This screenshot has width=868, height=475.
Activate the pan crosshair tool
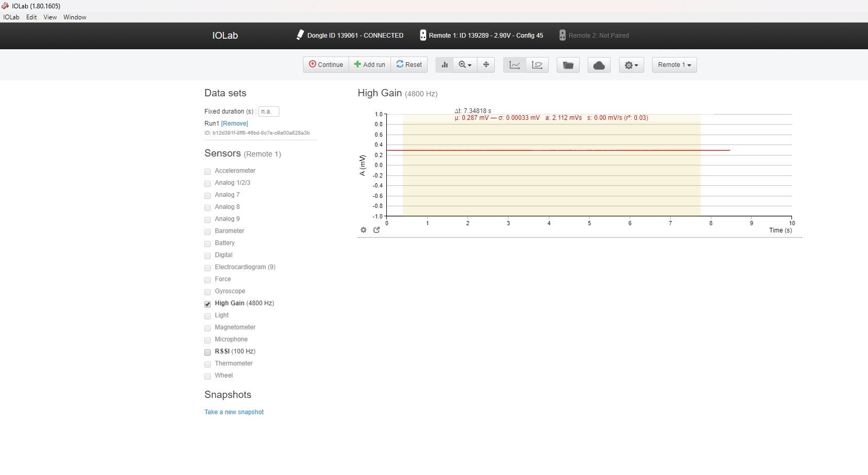coord(486,64)
